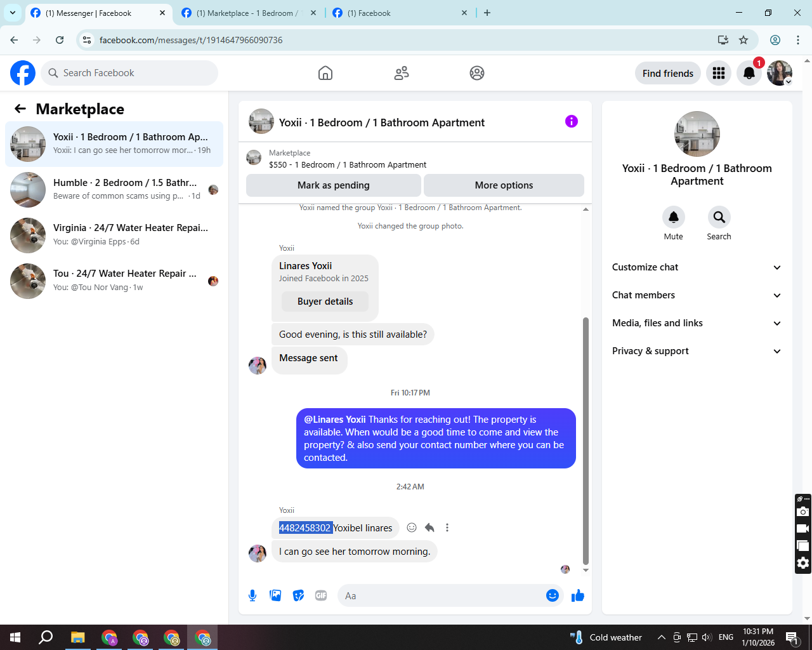Open the tab search dropdown in Chrome

click(12, 13)
